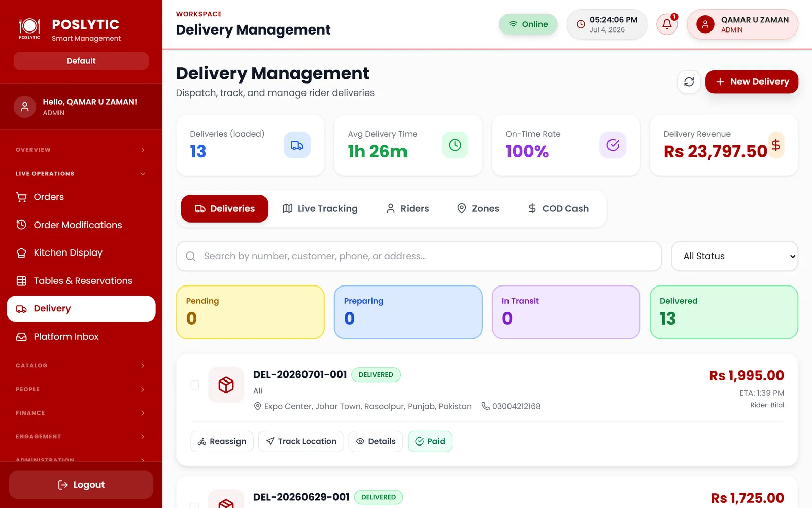
Task: Go to Kitchen Display
Action: tap(81, 252)
